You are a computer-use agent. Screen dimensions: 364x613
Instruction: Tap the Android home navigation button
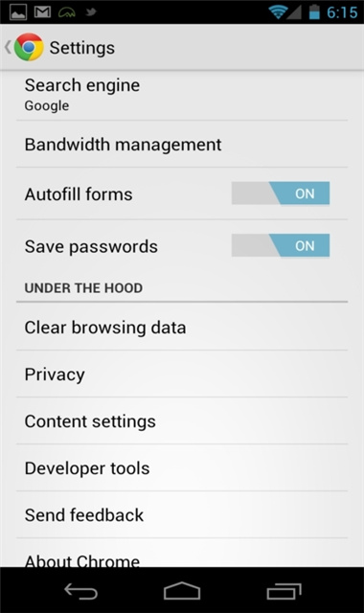click(x=182, y=591)
